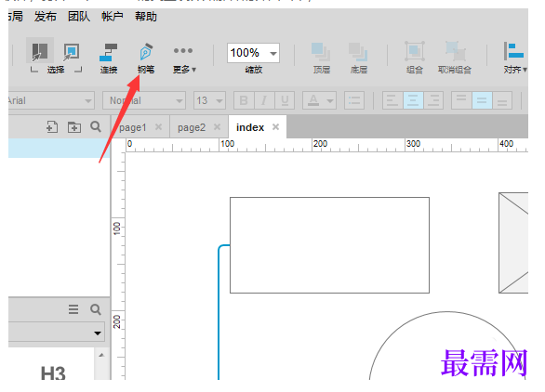Open the 帮助 (Help) menu
This screenshot has height=392, width=545.
(146, 17)
